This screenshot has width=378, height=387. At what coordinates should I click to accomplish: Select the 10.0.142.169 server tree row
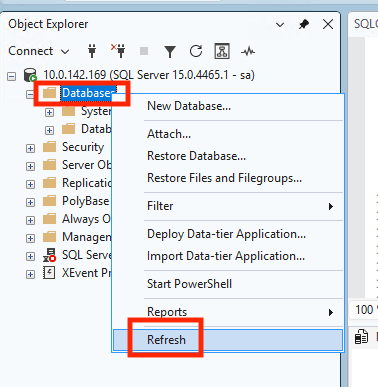point(149,75)
